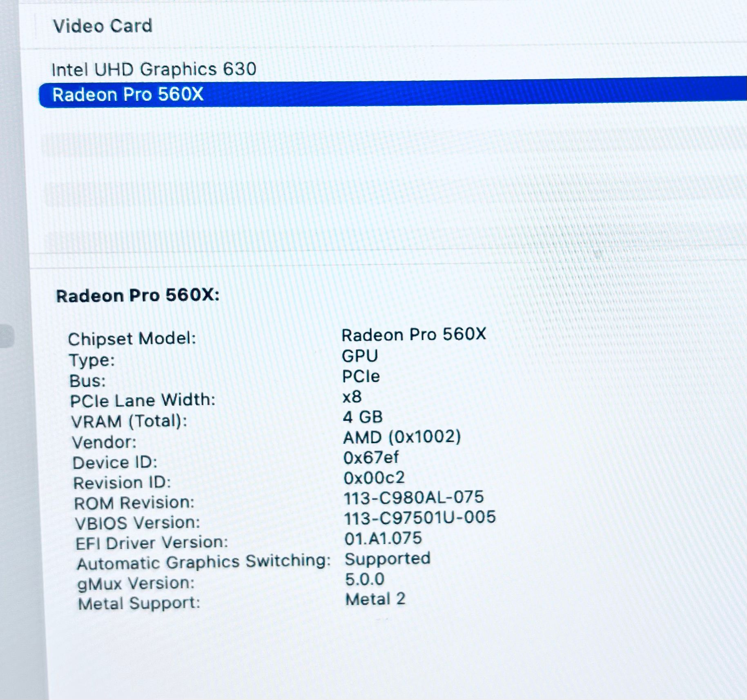The height and width of the screenshot is (700, 747).
Task: Click the EFI Driver Version value 01.A1.075
Action: pos(383,538)
